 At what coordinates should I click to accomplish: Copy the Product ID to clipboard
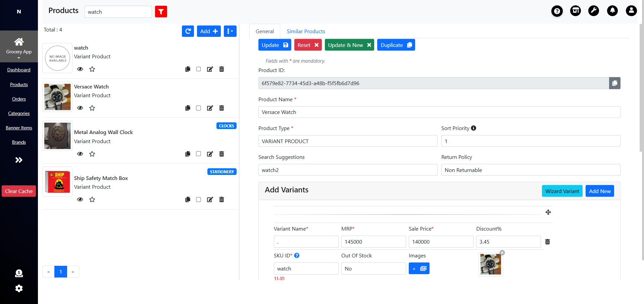[614, 83]
